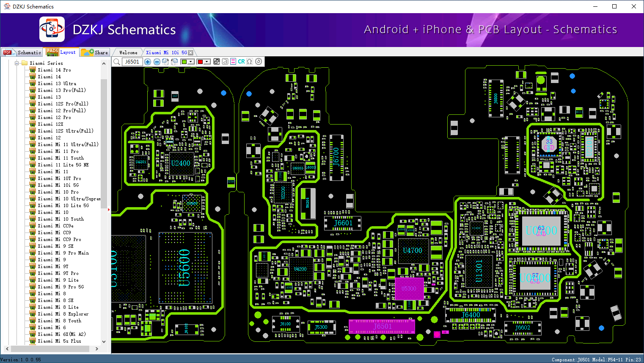
Task: Select connector J6601 on the board
Action: point(343,223)
